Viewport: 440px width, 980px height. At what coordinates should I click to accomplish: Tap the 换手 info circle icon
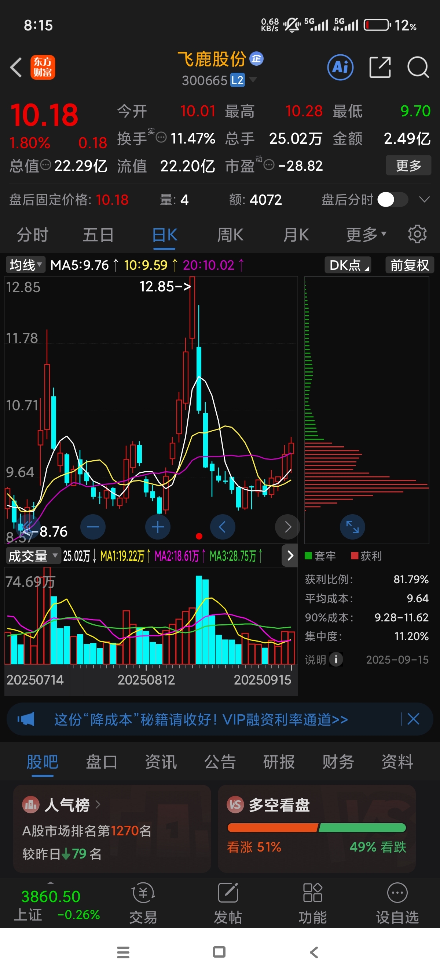(x=161, y=137)
